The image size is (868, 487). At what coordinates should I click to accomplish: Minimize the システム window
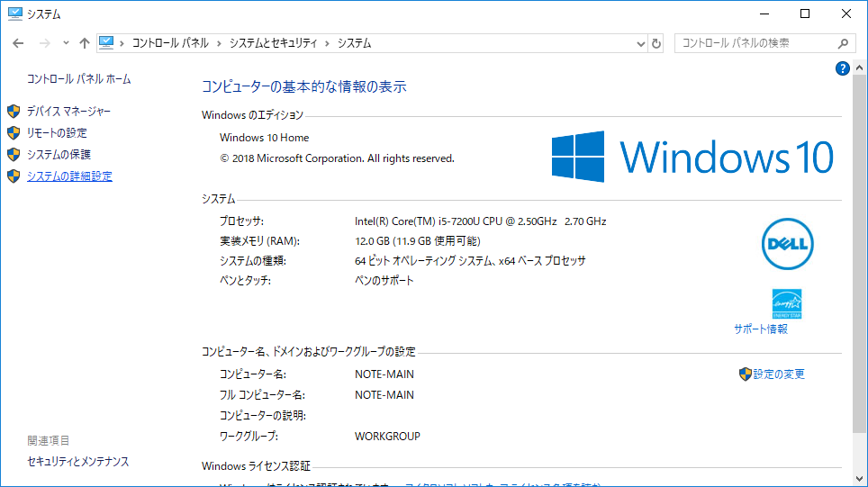pyautogui.click(x=764, y=14)
